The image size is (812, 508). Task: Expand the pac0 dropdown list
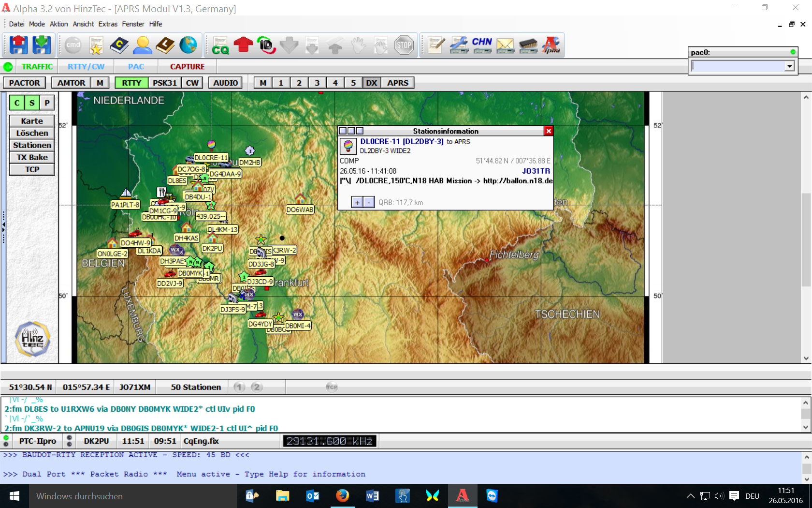click(789, 66)
